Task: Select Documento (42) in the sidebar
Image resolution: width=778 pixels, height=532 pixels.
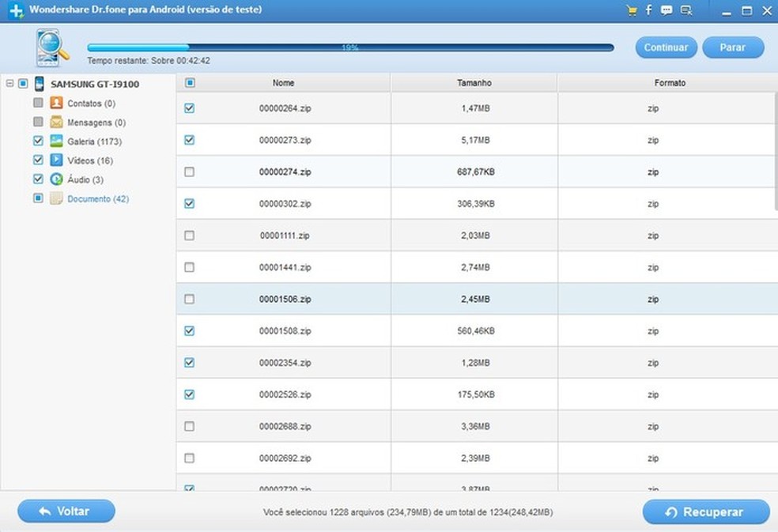Action: [x=97, y=199]
